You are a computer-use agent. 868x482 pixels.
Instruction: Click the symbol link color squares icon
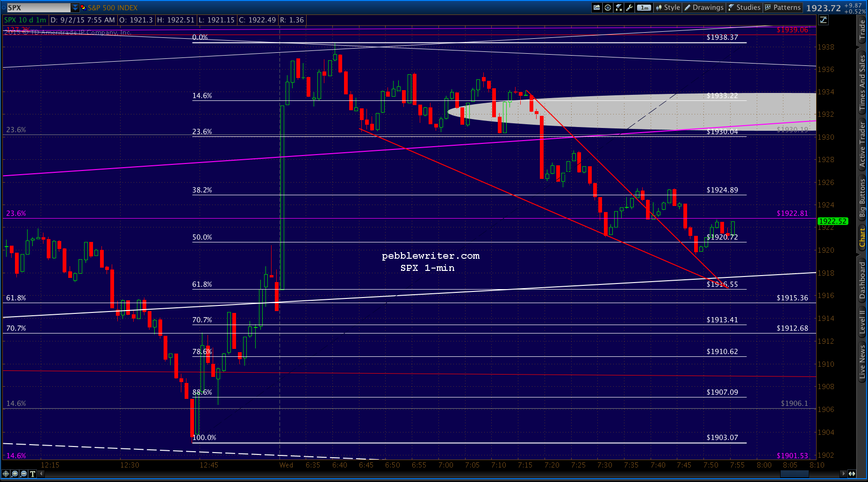click(x=83, y=7)
